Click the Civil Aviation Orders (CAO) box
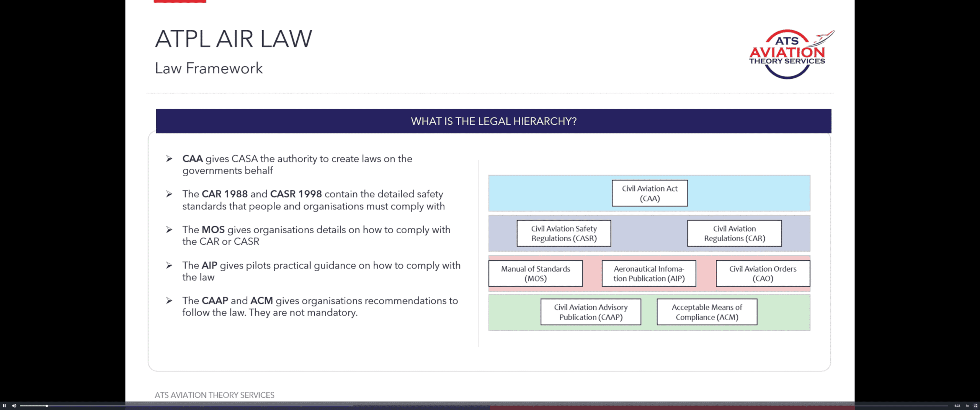The width and height of the screenshot is (980, 410). tap(763, 273)
